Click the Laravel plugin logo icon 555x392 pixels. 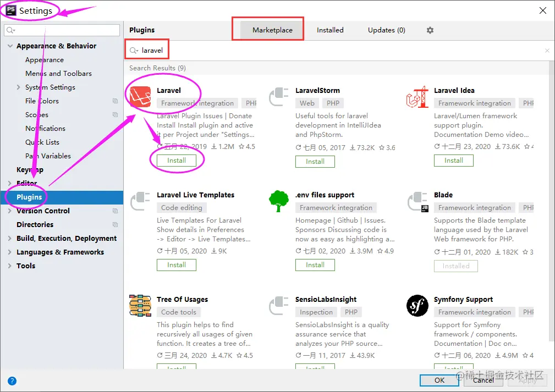coord(140,97)
